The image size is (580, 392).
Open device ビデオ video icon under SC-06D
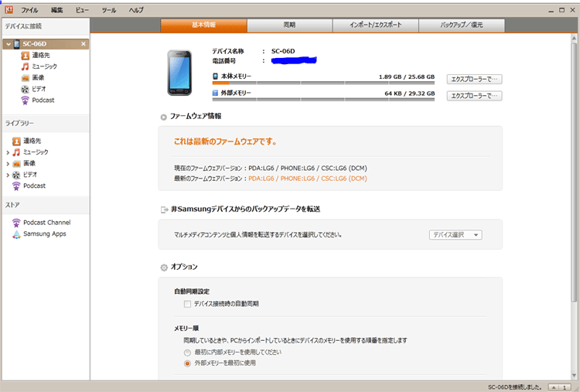(25, 89)
